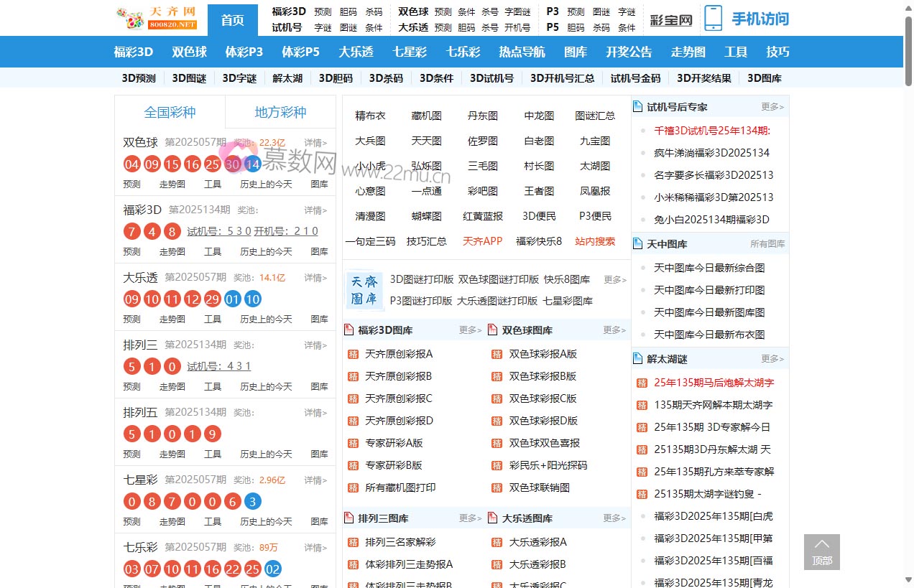Open the 双色球 navigation menu
The width and height of the screenshot is (914, 588).
coord(188,51)
